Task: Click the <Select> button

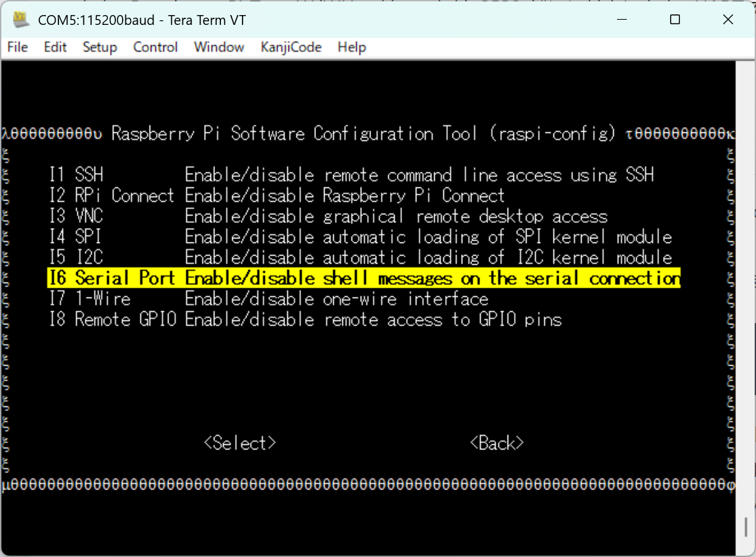Action: coord(239,443)
